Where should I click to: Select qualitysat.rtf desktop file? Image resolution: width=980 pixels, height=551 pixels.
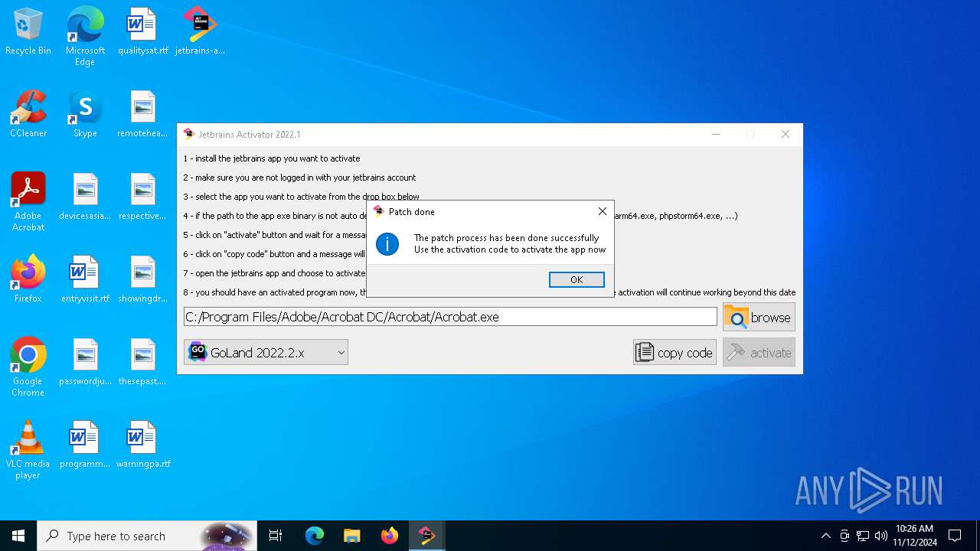coord(142,32)
